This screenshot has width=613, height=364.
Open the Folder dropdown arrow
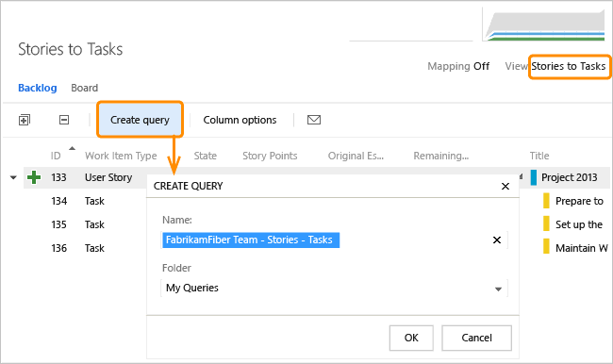tap(498, 289)
